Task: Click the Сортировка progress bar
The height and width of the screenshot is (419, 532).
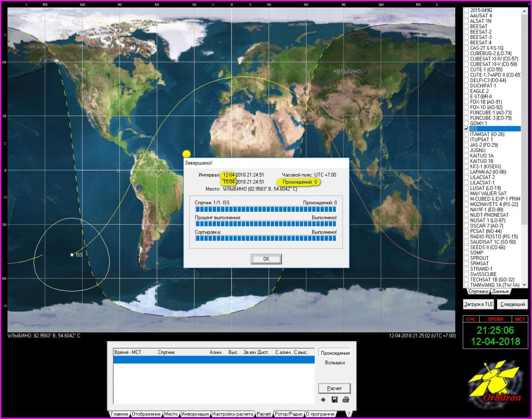Action: tap(266, 238)
